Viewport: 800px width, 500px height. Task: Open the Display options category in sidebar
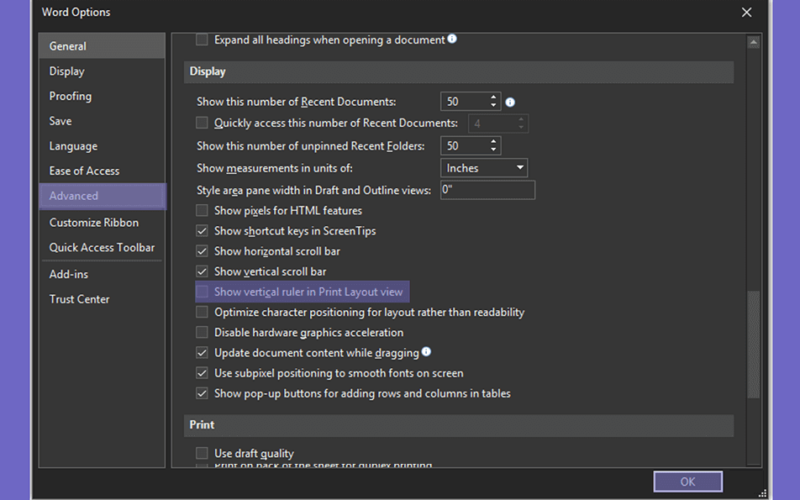point(102,71)
